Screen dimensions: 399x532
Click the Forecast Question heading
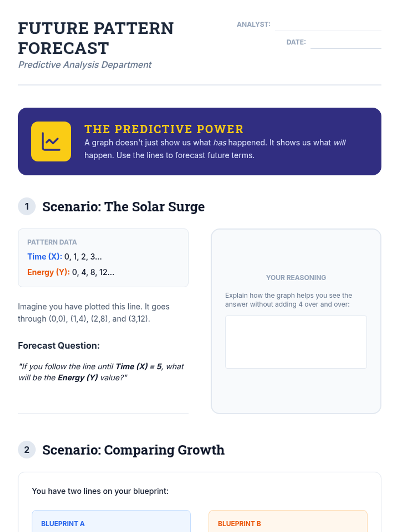59,345
